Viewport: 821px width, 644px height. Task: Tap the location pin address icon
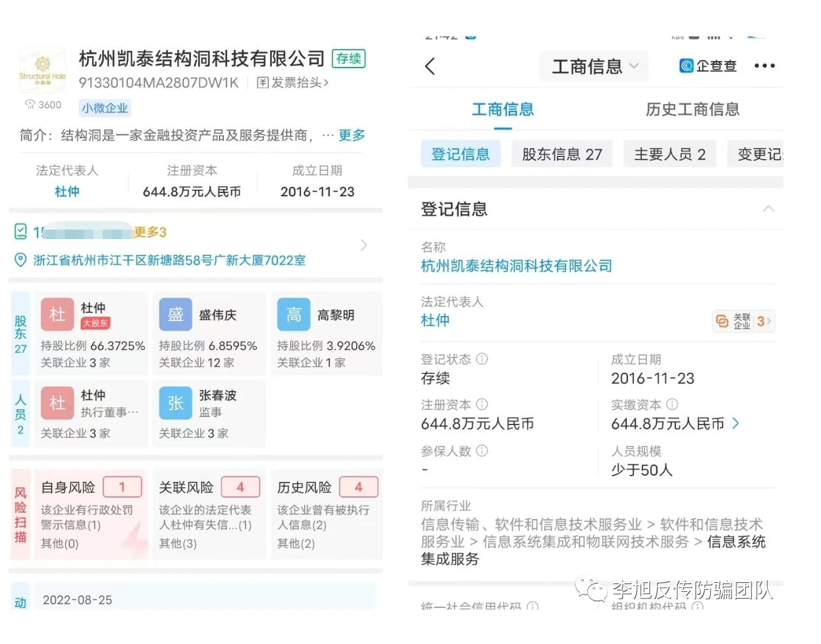tap(21, 260)
